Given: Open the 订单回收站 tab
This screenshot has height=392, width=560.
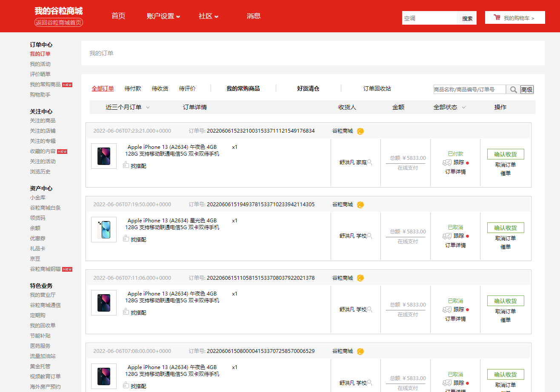Looking at the screenshot, I should [377, 88].
